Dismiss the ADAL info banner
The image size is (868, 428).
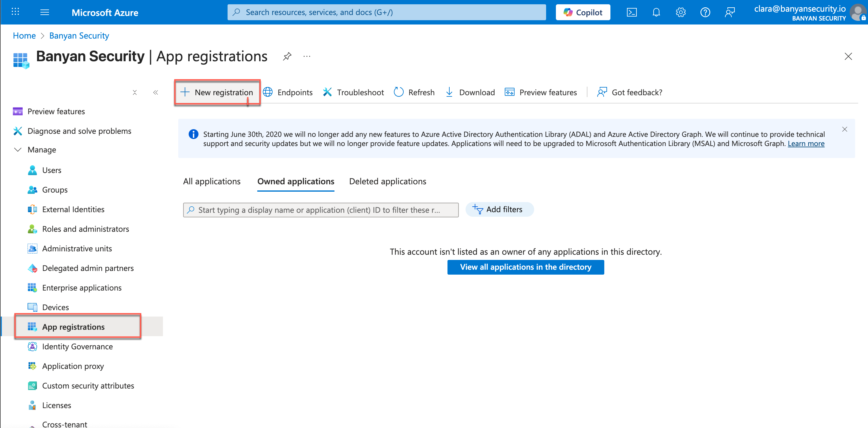844,129
